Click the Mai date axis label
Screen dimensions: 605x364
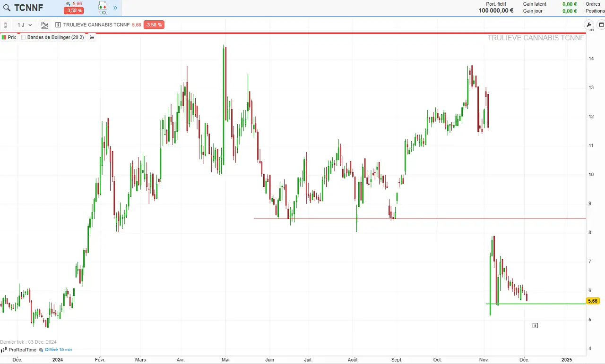point(226,360)
